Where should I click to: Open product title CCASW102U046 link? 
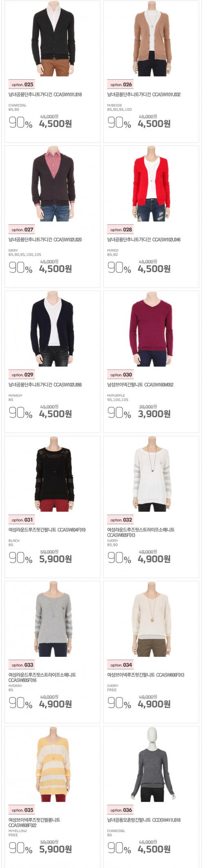pos(144,239)
